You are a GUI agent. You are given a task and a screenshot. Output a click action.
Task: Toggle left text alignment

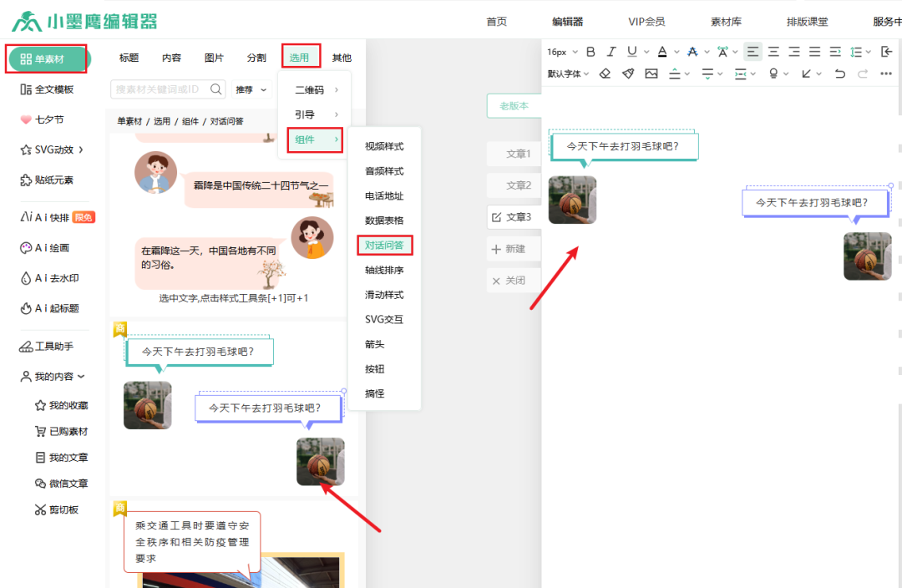click(753, 52)
